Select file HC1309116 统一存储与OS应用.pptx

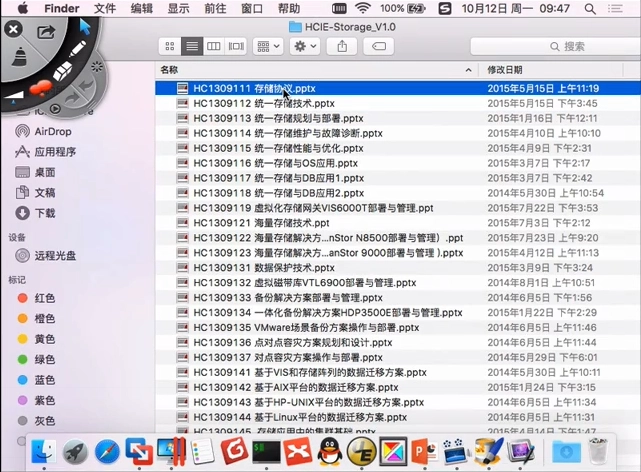pos(398,163)
